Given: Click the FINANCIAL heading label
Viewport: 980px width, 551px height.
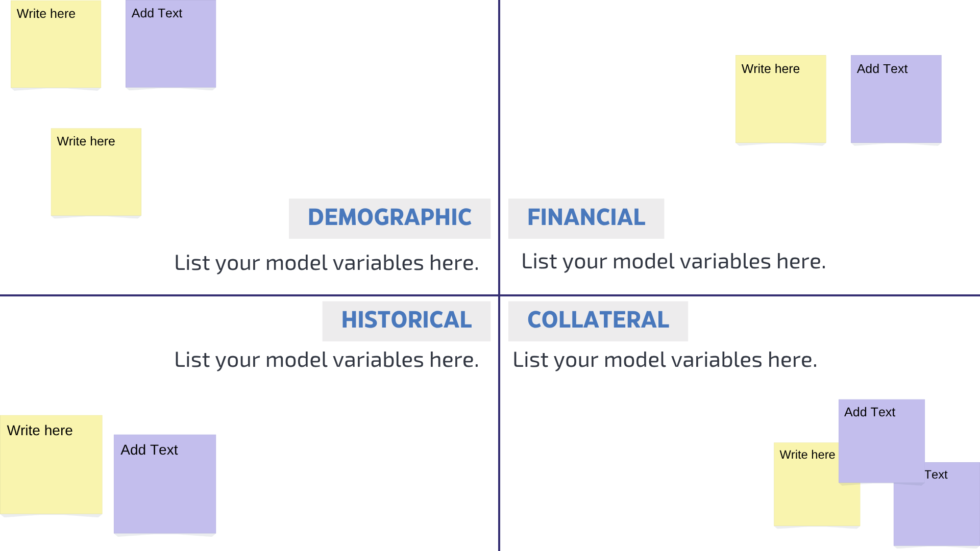Looking at the screenshot, I should (x=586, y=218).
